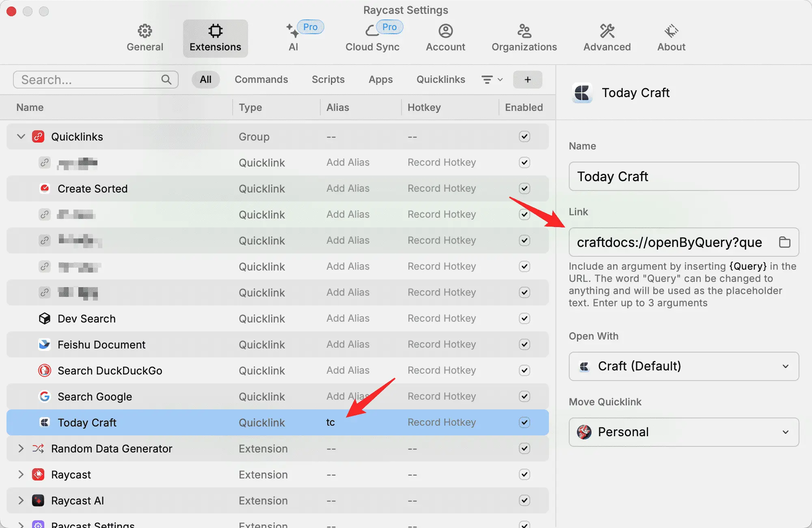Screen dimensions: 812x528
Task: Select the Extensions tab
Action: point(216,38)
